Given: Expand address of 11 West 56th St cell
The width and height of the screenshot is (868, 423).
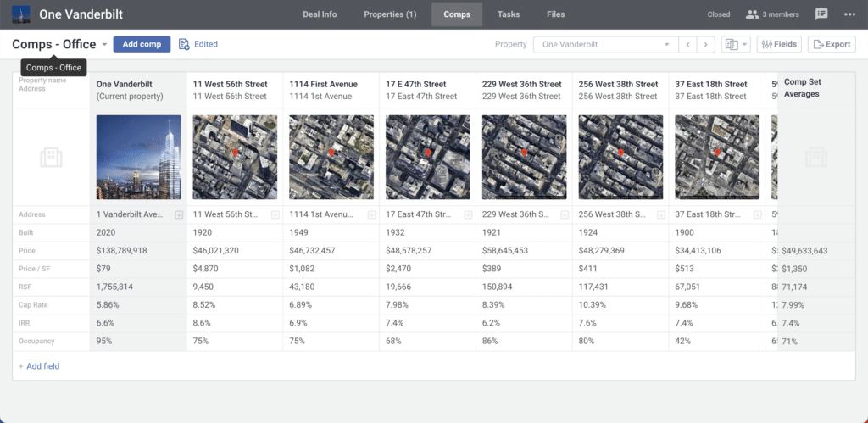Looking at the screenshot, I should coord(275,214).
